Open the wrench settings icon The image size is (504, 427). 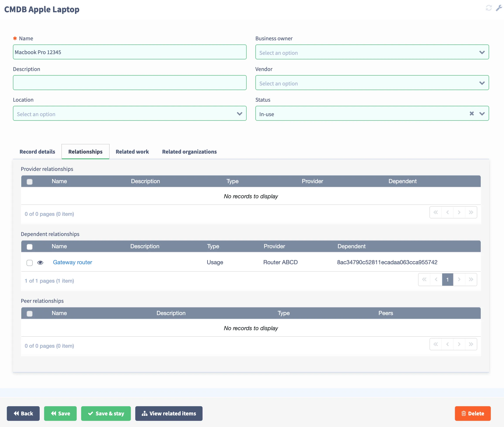pos(499,8)
